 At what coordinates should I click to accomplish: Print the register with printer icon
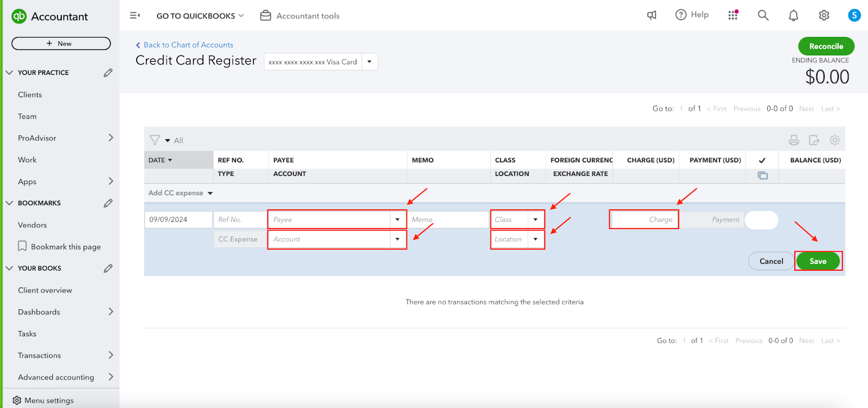794,140
